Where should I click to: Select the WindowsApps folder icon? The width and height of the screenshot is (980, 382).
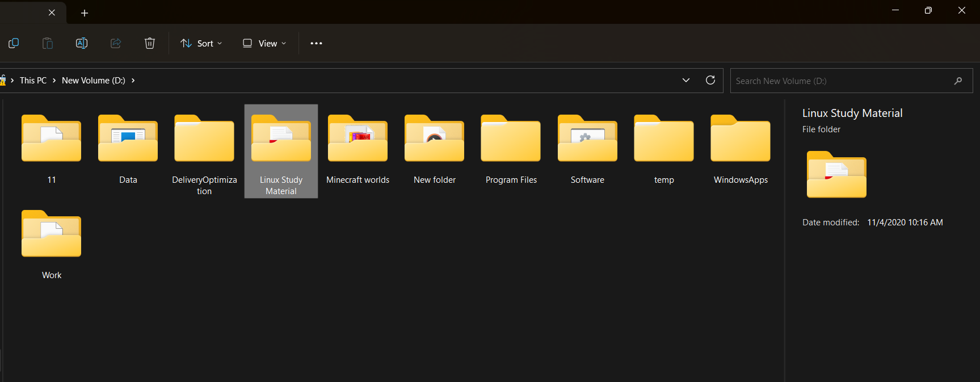[741, 138]
